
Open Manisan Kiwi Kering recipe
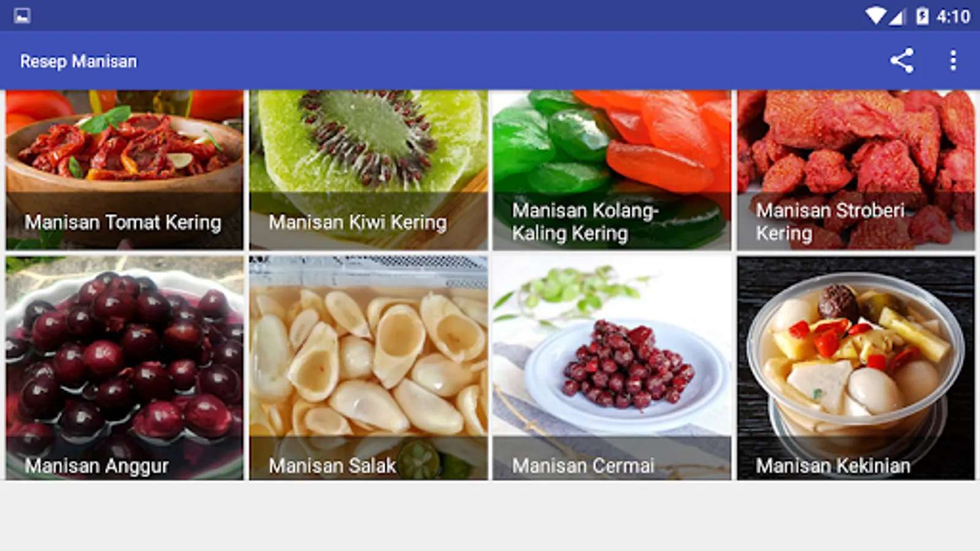click(368, 170)
